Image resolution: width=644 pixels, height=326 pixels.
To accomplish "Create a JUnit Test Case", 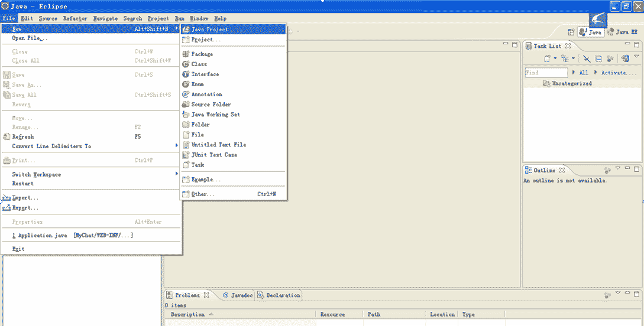I will click(233, 155).
